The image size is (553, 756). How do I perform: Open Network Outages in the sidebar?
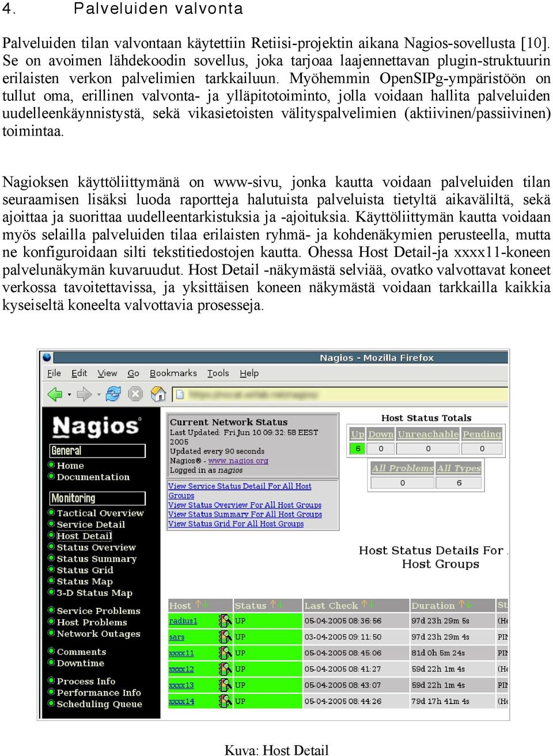click(99, 634)
